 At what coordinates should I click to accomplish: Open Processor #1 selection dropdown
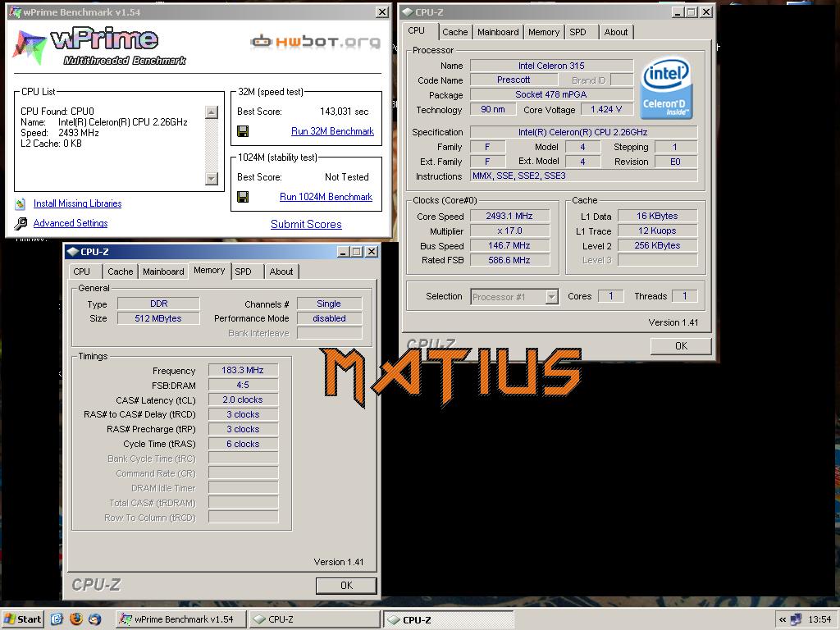tap(552, 297)
